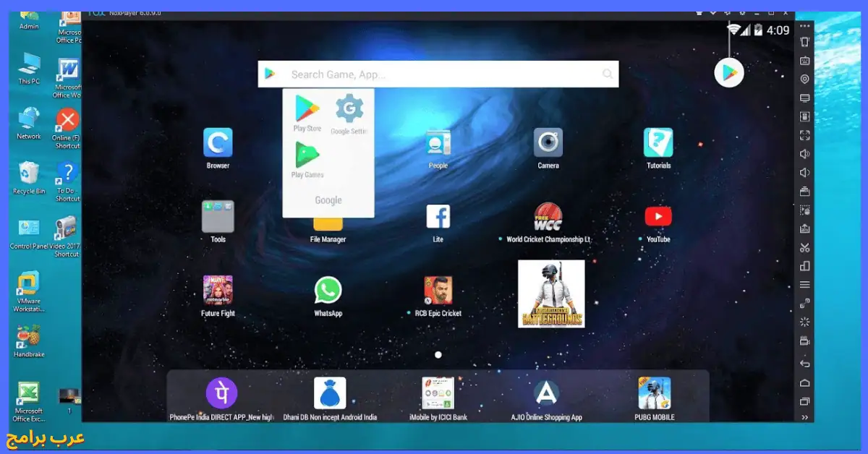Click the PlayerUnknown's Battlegrounds cover image
The width and height of the screenshot is (868, 454).
tap(551, 294)
